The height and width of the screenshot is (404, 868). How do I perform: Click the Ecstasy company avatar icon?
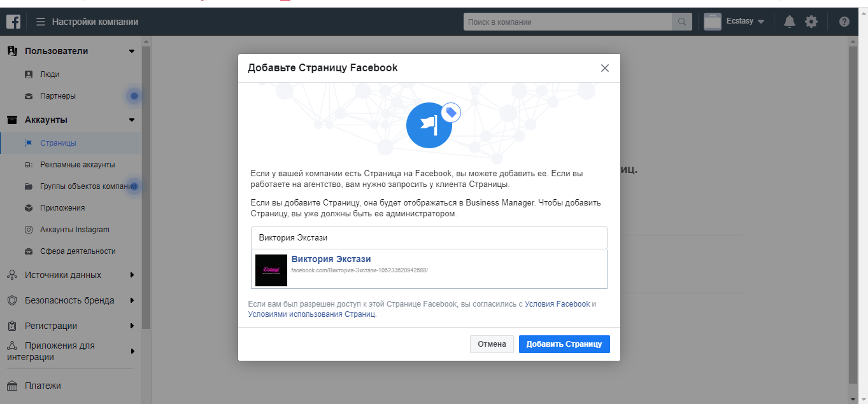coord(712,22)
